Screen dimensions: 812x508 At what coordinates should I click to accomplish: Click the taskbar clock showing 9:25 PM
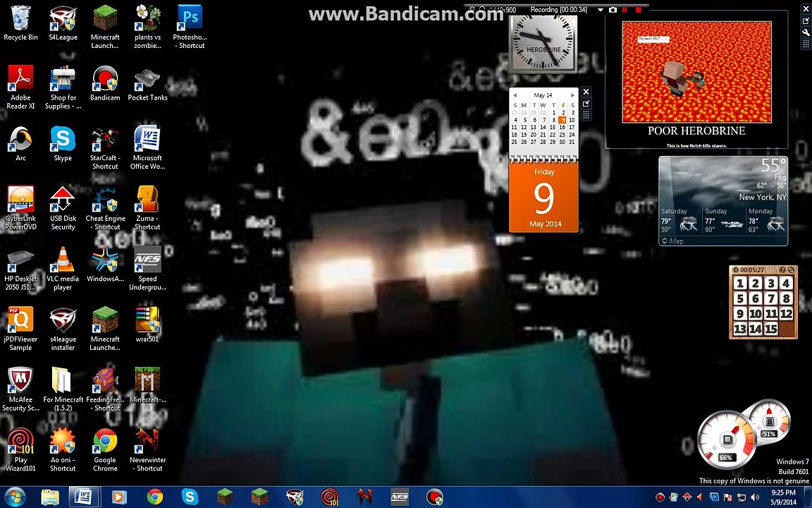pos(783,497)
